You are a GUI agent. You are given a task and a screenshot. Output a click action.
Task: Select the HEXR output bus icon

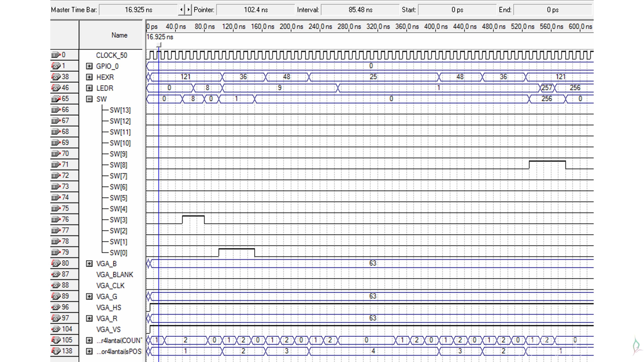click(x=56, y=77)
